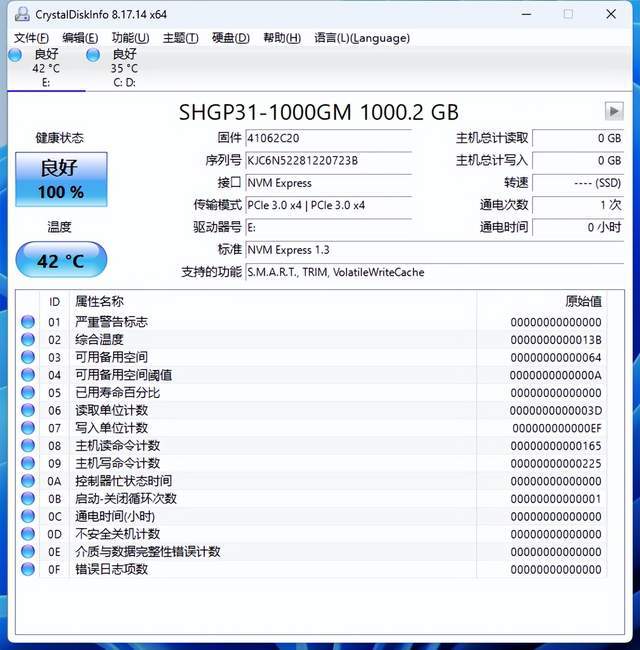Select the 已用寿命百分比 attribute name
Image resolution: width=640 pixels, height=650 pixels.
117,393
